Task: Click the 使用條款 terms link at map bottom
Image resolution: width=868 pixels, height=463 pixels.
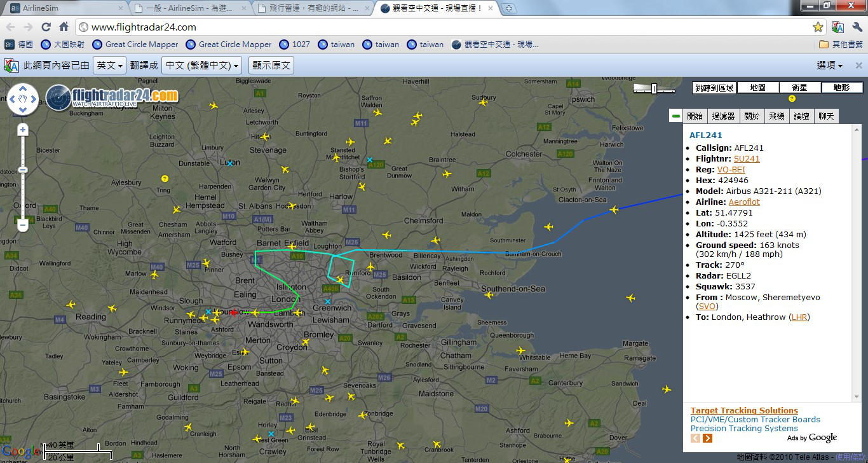Action: tap(850, 457)
